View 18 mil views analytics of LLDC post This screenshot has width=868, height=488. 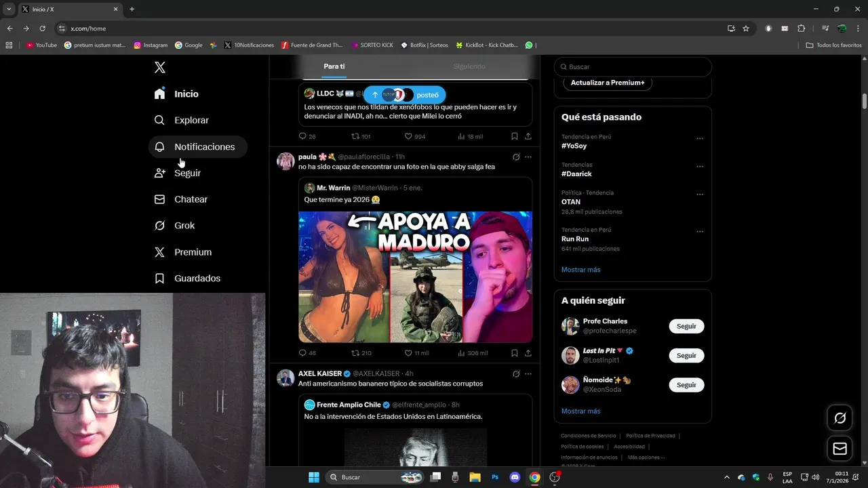pyautogui.click(x=471, y=136)
